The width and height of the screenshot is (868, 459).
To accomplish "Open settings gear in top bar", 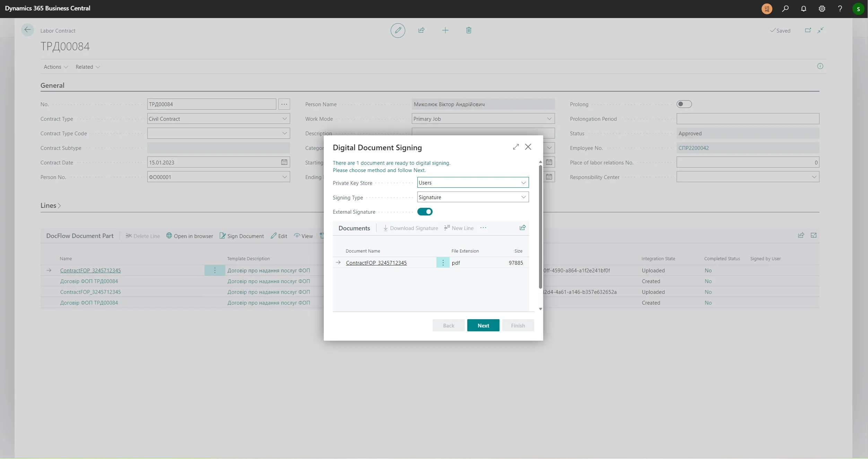I will [822, 9].
